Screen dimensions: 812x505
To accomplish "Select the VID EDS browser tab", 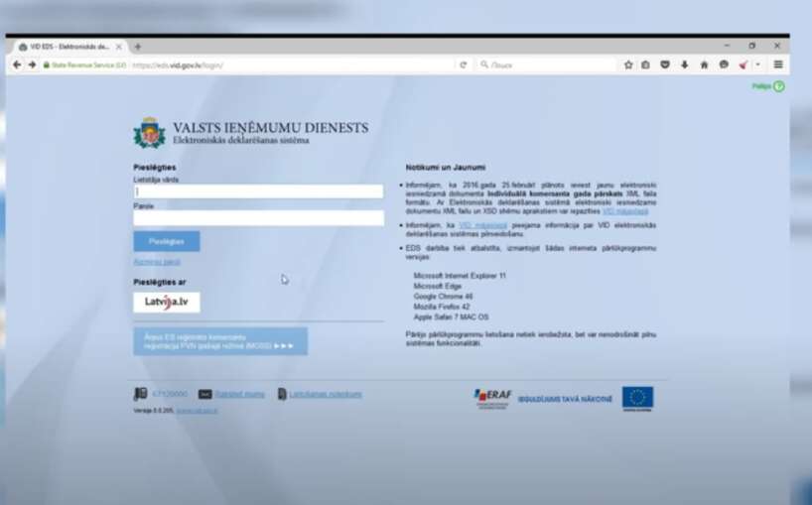I will pyautogui.click(x=66, y=47).
